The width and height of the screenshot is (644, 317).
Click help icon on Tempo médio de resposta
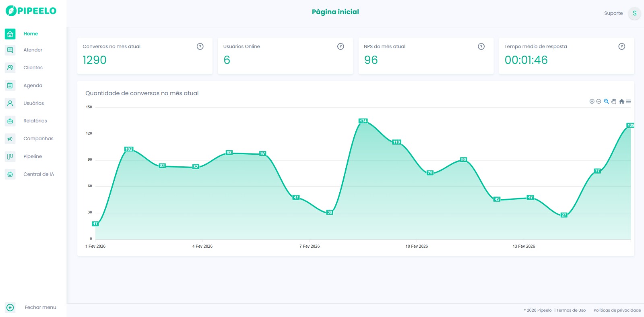pos(621,46)
